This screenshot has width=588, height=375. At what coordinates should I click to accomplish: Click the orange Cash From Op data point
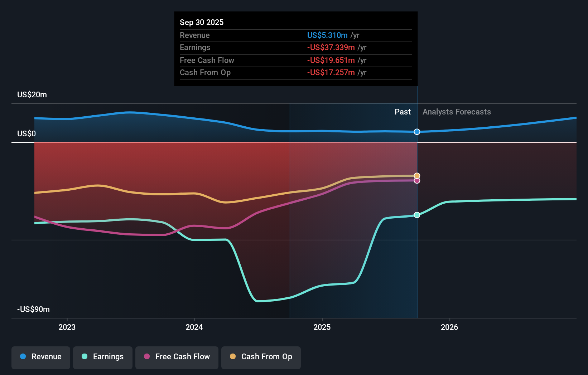(x=417, y=176)
